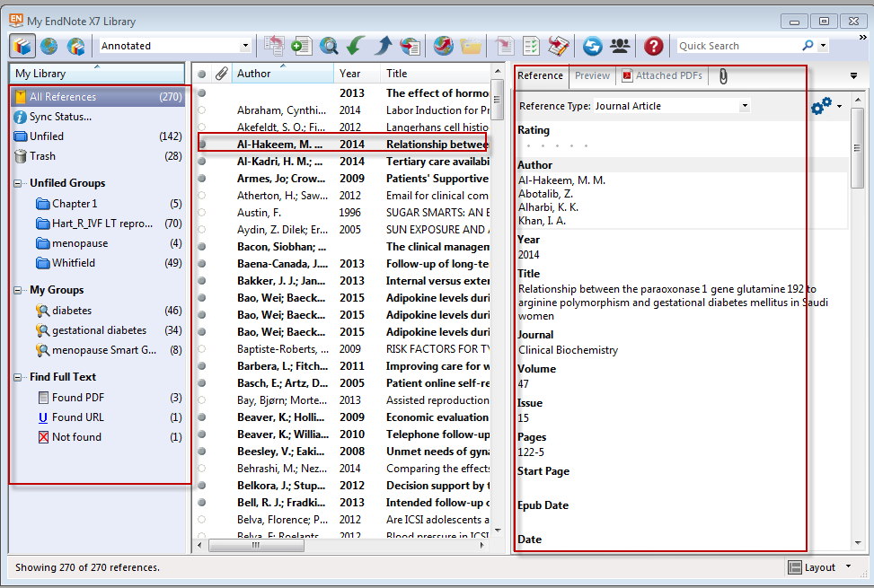Image resolution: width=874 pixels, height=588 pixels.
Task: Open the paperclip attachment tab icon
Action: (x=723, y=76)
